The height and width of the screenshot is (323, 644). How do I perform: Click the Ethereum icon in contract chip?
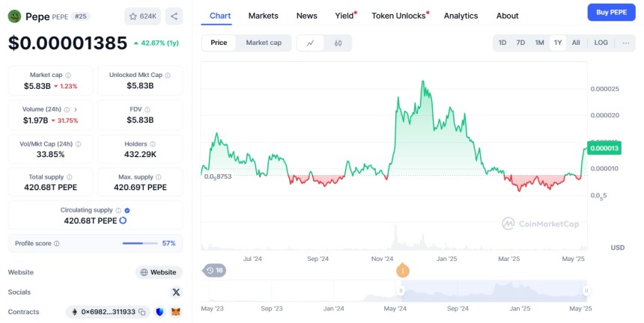pos(74,312)
